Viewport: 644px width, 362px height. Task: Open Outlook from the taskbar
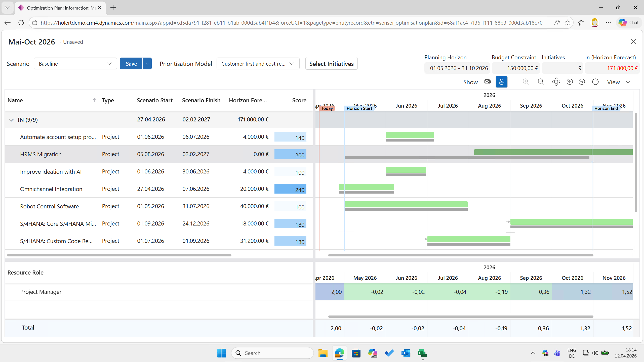[x=406, y=353]
